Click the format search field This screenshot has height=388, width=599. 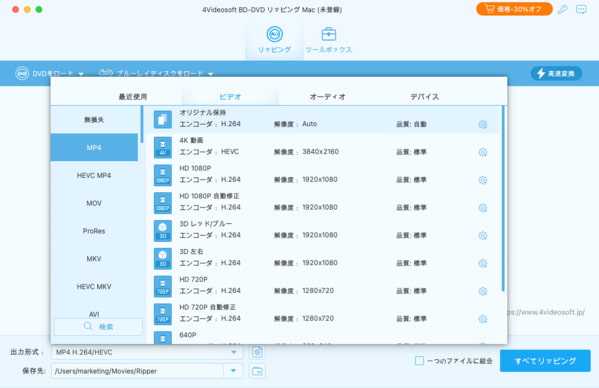click(x=98, y=327)
